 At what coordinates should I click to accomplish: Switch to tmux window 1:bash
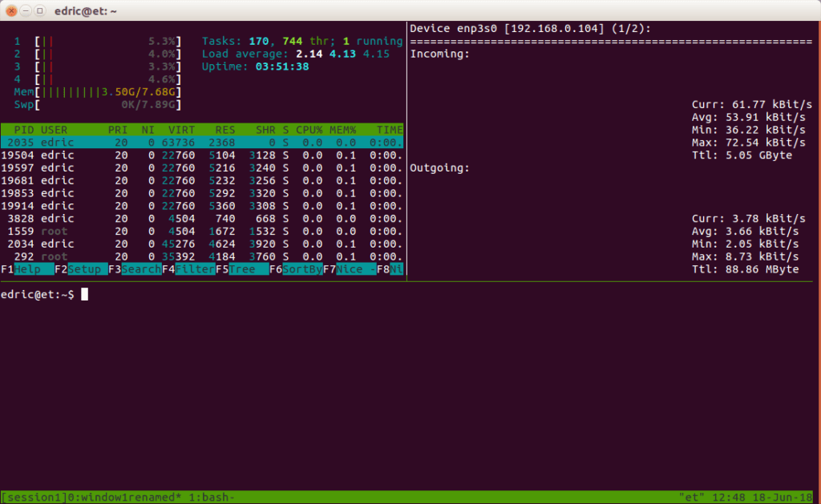(x=212, y=498)
